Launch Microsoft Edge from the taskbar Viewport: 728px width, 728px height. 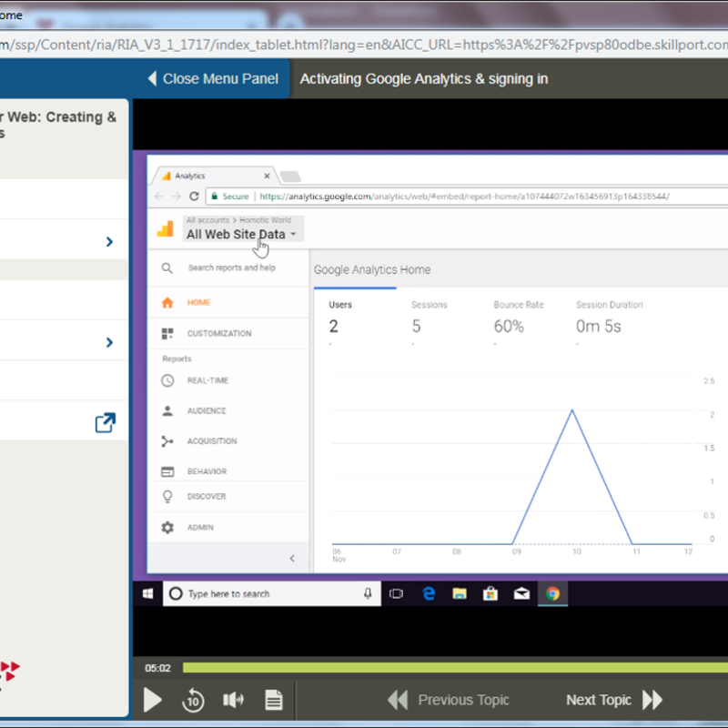(429, 593)
